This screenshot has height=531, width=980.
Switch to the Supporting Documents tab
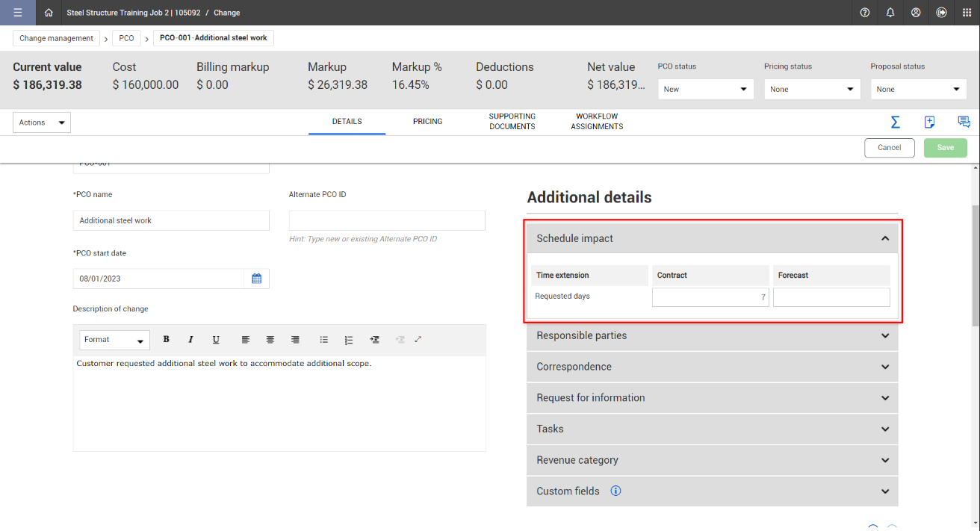(512, 122)
